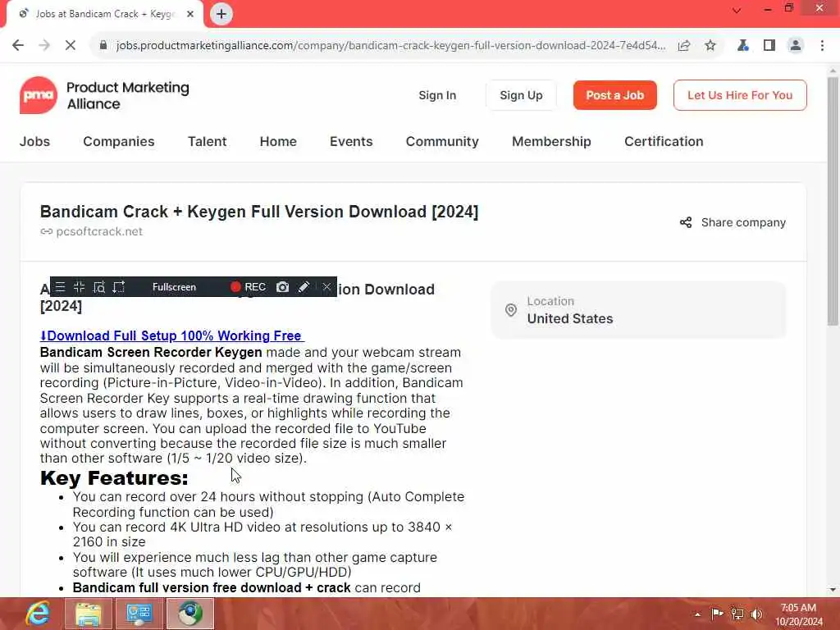Image resolution: width=840 pixels, height=630 pixels.
Task: Click the Share company icon
Action: click(686, 222)
